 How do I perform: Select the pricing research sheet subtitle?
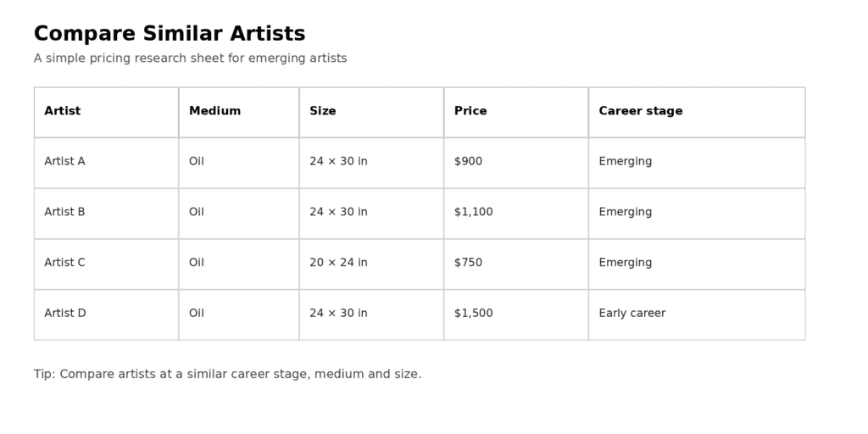[191, 58]
